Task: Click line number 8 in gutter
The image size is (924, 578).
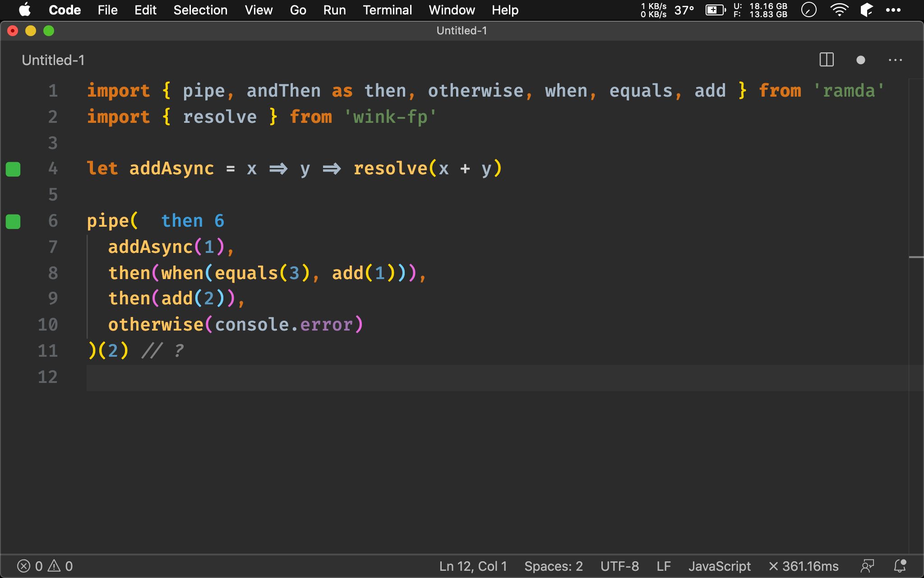Action: [x=53, y=273]
